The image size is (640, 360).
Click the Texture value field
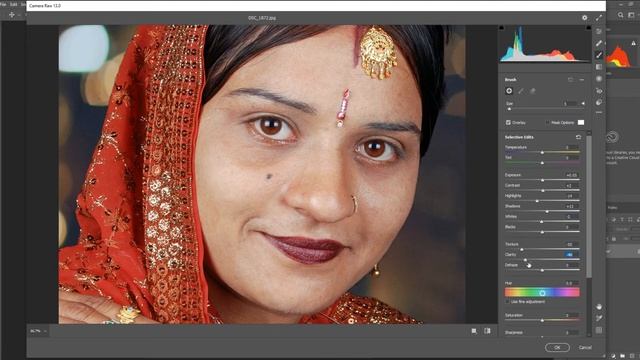[x=571, y=244]
